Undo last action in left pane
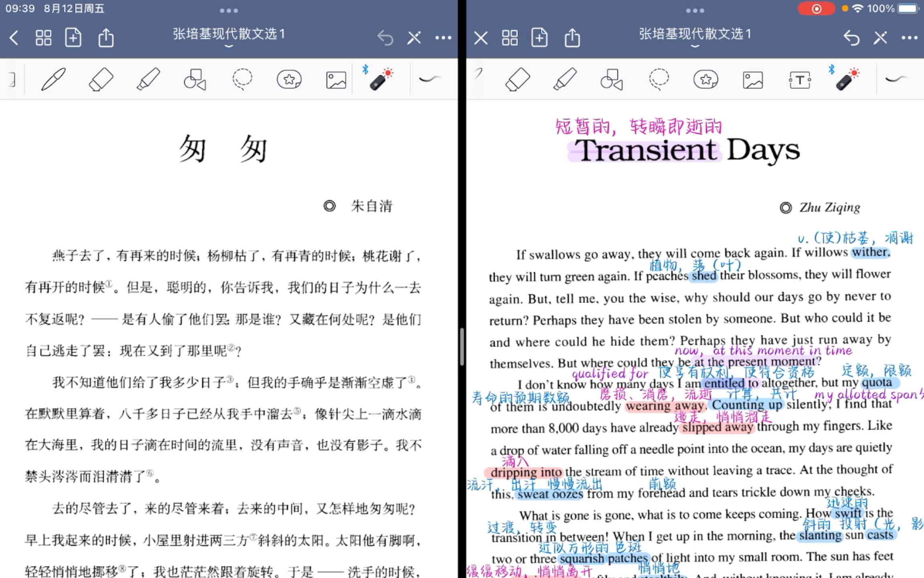The height and width of the screenshot is (578, 924). [385, 38]
